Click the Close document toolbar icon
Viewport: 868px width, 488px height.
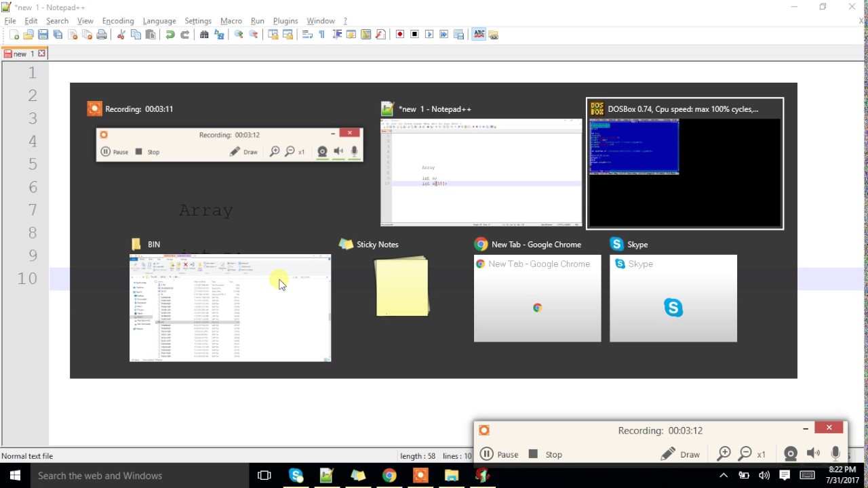(73, 35)
